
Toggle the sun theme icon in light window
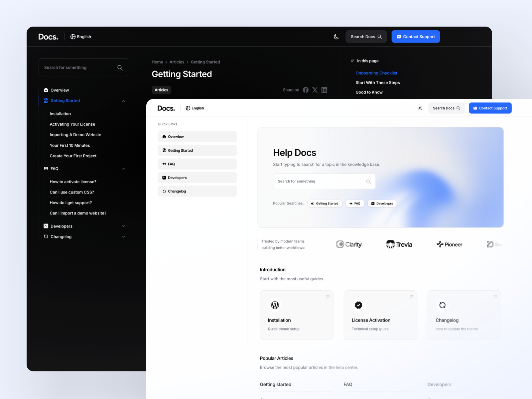pyautogui.click(x=420, y=108)
